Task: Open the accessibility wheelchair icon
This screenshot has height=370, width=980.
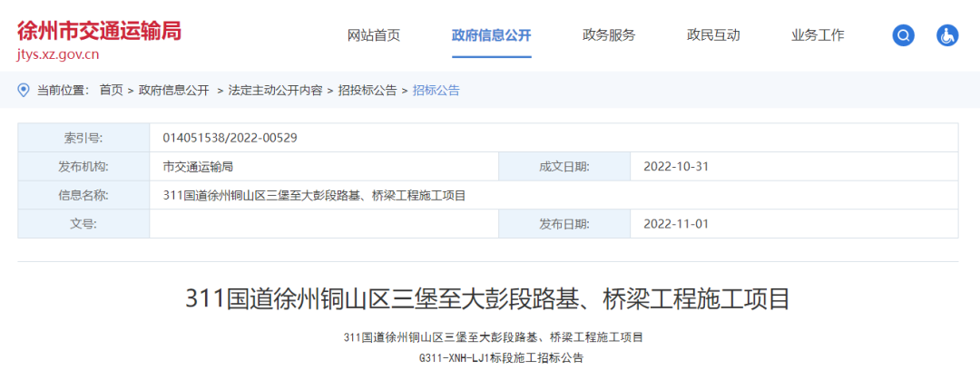Action: click(946, 35)
